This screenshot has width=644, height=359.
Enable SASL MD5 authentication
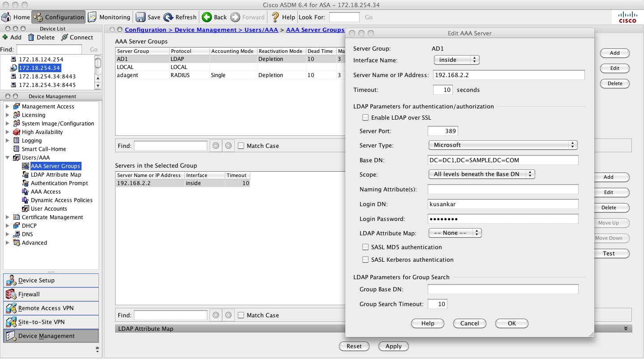tap(365, 247)
